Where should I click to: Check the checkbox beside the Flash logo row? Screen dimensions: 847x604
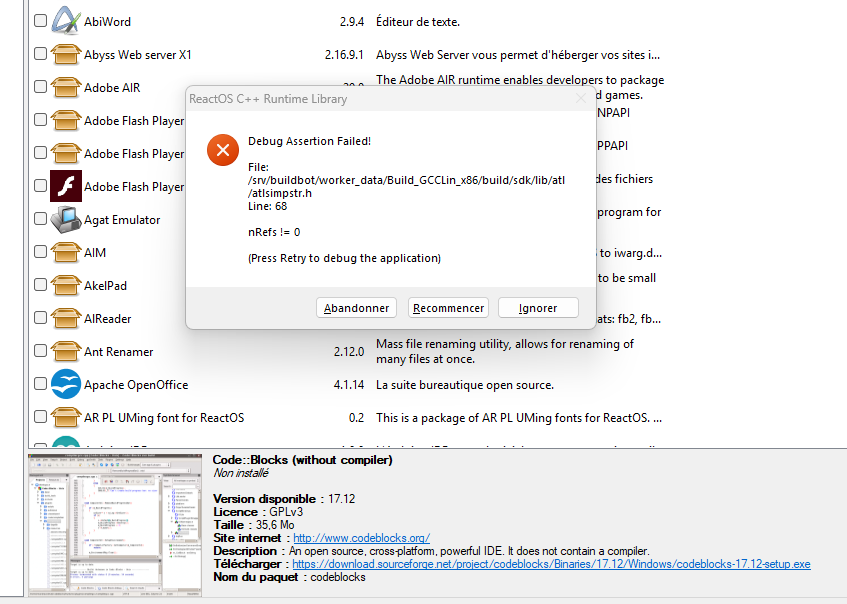pos(41,185)
